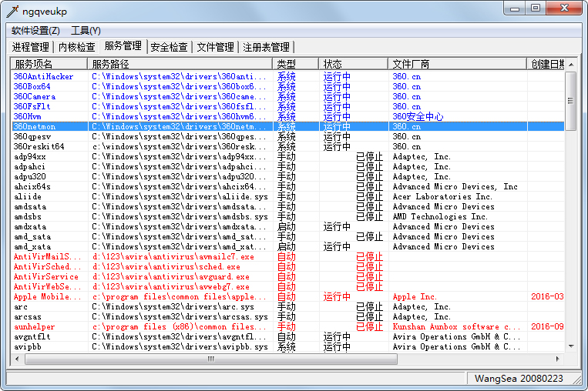Switch to the 安全检查 tab
Viewport: 588px width, 391px height.
point(169,47)
